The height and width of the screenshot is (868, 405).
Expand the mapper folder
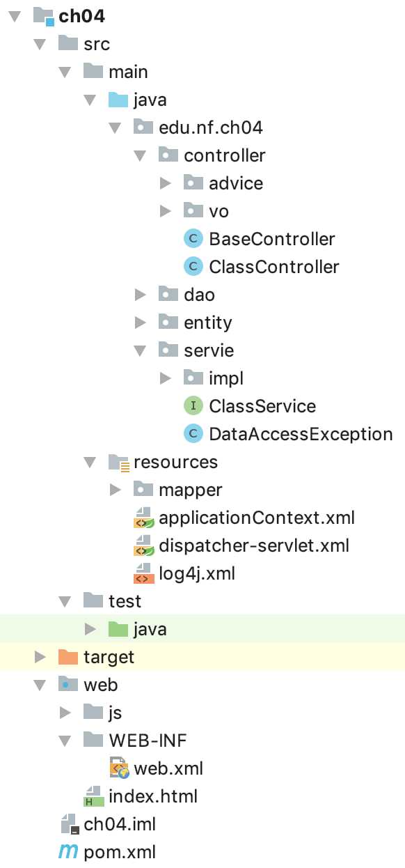pos(115,490)
